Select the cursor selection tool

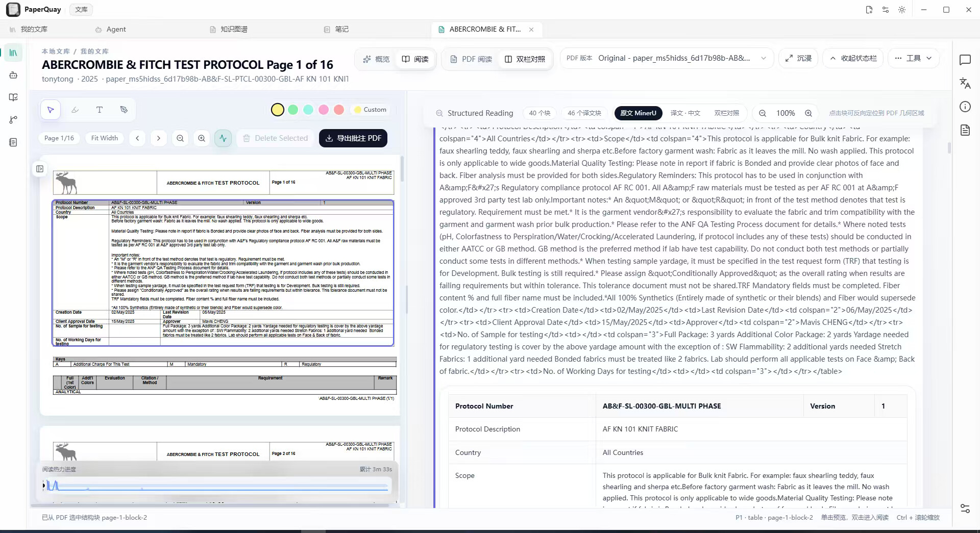point(51,110)
